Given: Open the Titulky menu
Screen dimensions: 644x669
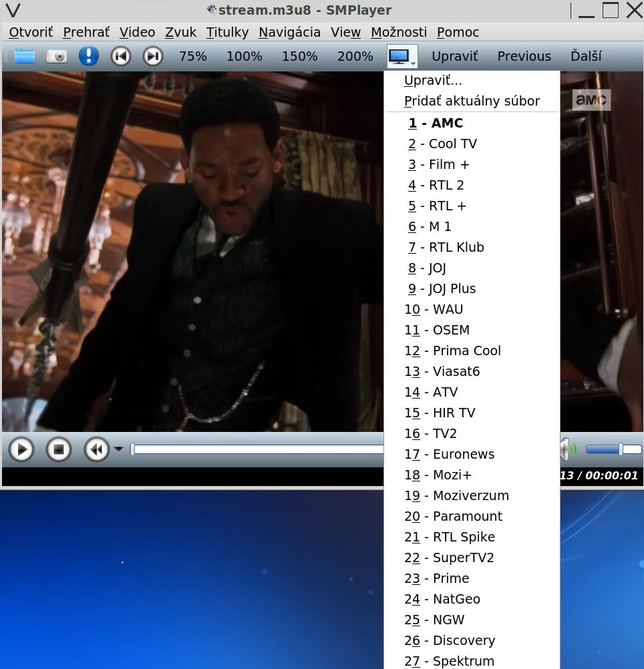Looking at the screenshot, I should 227,32.
